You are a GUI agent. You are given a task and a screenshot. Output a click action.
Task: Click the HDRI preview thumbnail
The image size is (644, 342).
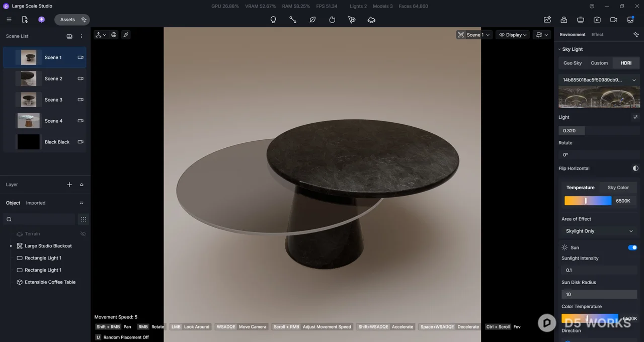pyautogui.click(x=599, y=97)
